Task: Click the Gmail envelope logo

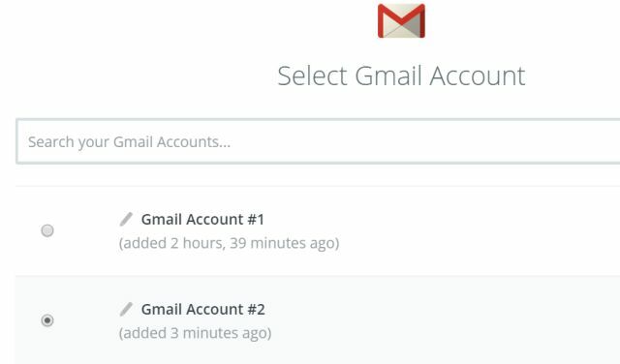Action: point(401,21)
